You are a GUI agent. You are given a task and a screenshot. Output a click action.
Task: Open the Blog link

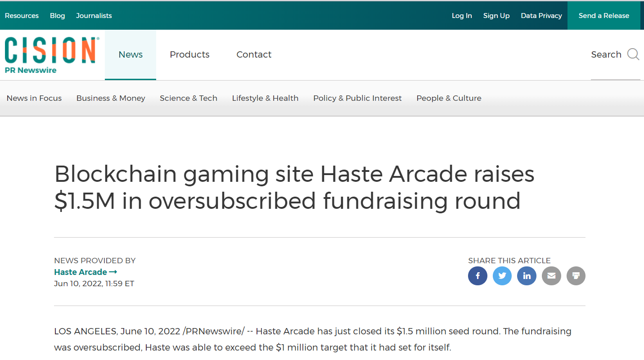(x=58, y=15)
